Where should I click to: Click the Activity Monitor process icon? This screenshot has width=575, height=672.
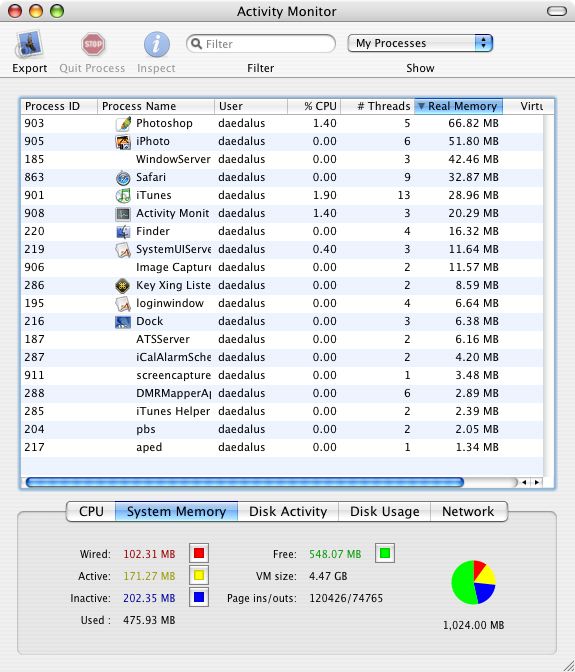pyautogui.click(x=123, y=213)
